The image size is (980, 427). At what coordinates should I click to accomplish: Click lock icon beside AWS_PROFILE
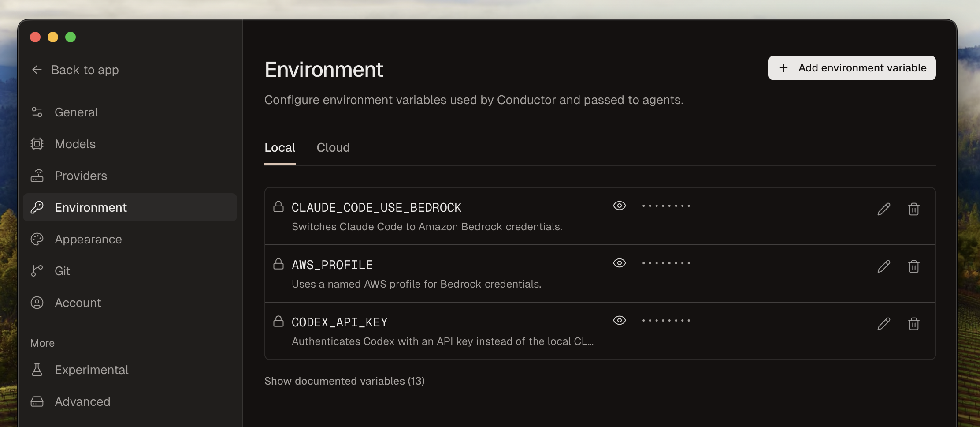tap(278, 264)
